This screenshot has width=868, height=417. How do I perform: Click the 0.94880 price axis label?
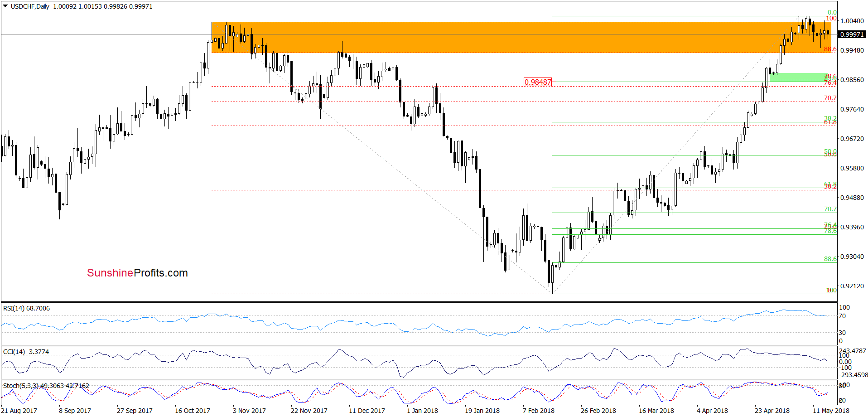[852, 198]
